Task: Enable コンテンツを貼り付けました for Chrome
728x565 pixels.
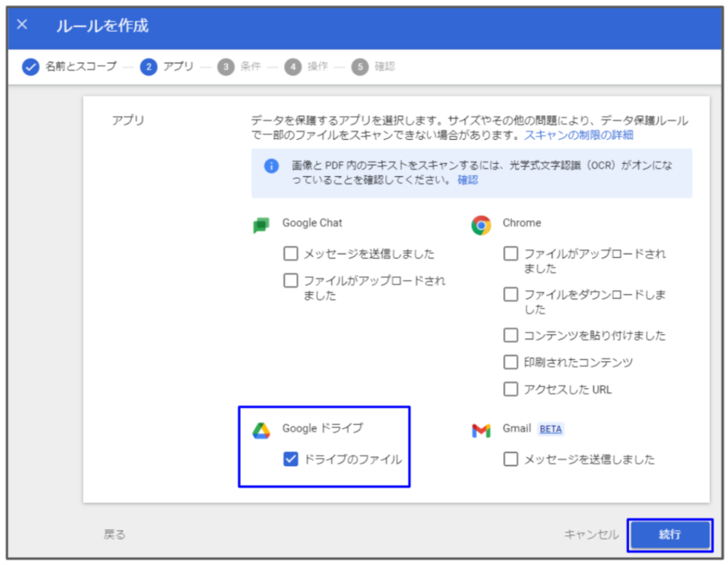Action: [511, 335]
